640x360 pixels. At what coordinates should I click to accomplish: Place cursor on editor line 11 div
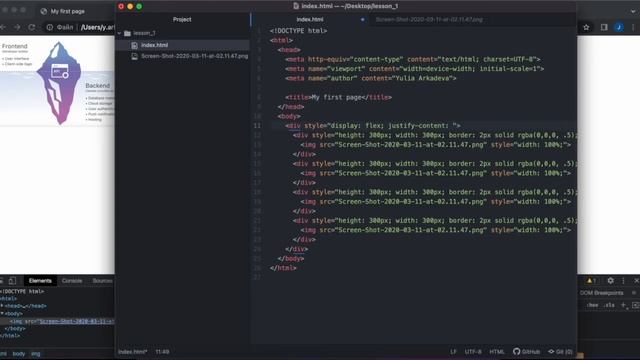pos(293,126)
